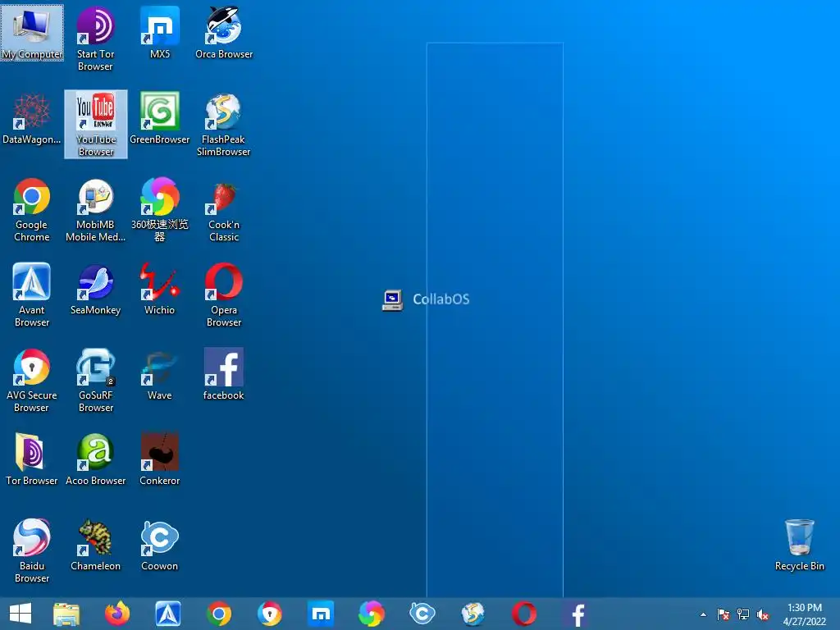
Task: Click the muted volume tray icon
Action: [x=763, y=614]
